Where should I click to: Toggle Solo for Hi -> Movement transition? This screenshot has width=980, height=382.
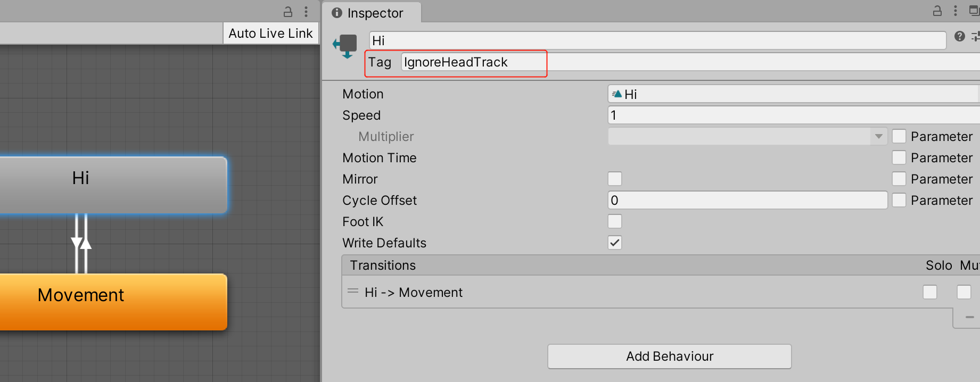930,292
